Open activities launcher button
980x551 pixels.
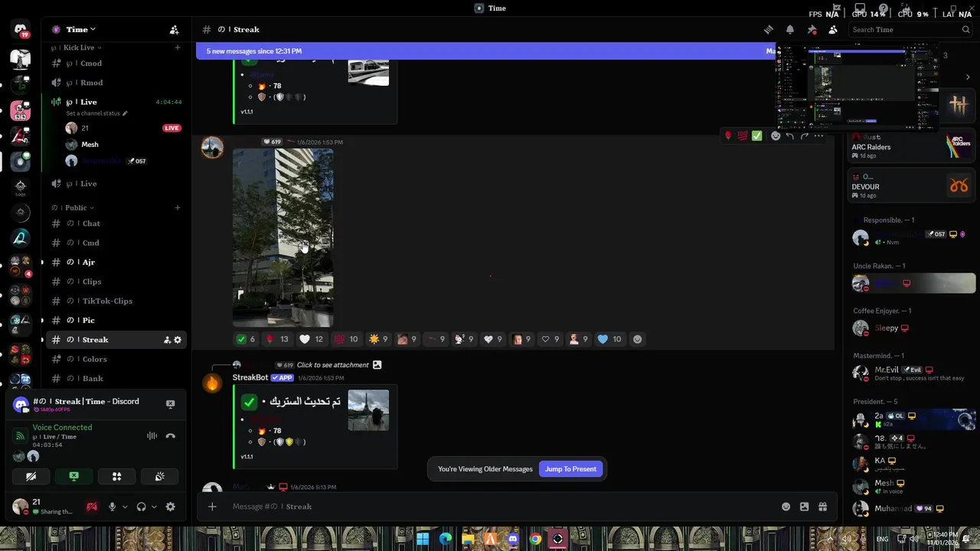(x=116, y=476)
